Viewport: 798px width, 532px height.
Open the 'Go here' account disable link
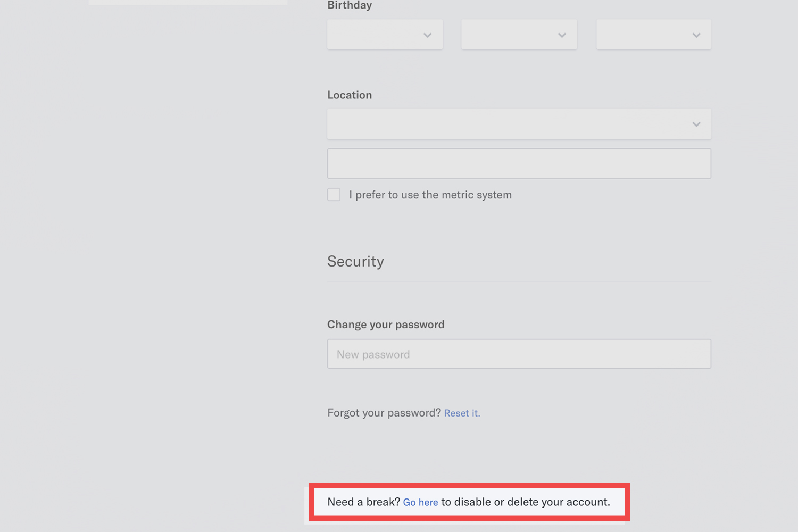click(420, 502)
